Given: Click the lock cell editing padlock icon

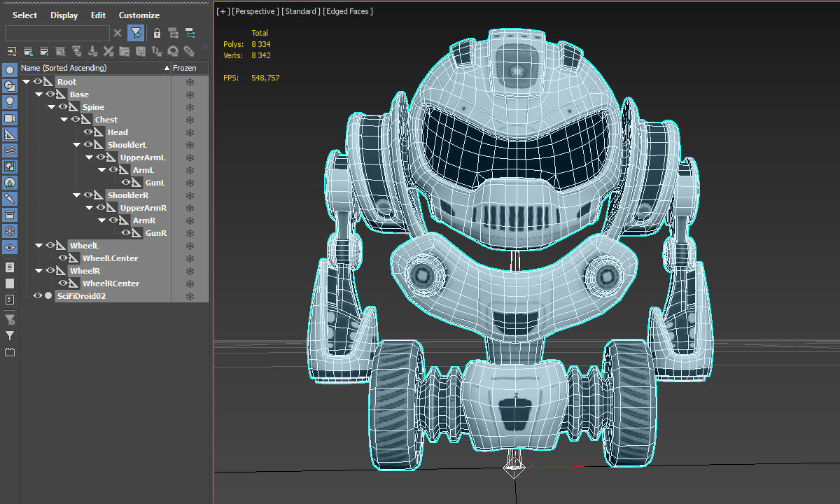Looking at the screenshot, I should click(157, 33).
